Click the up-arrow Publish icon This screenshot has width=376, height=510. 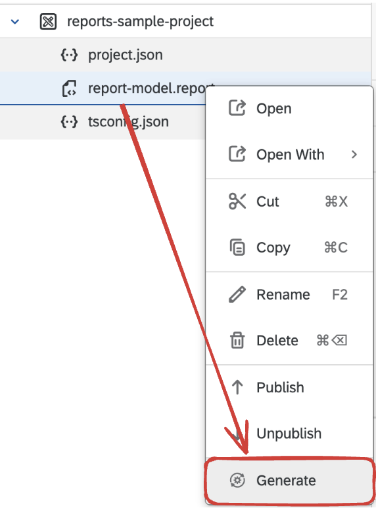click(x=237, y=387)
